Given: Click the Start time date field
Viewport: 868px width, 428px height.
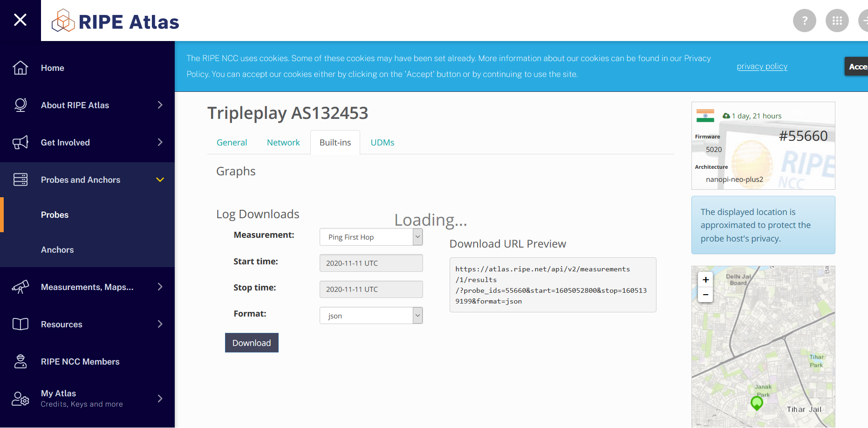Looking at the screenshot, I should [371, 262].
